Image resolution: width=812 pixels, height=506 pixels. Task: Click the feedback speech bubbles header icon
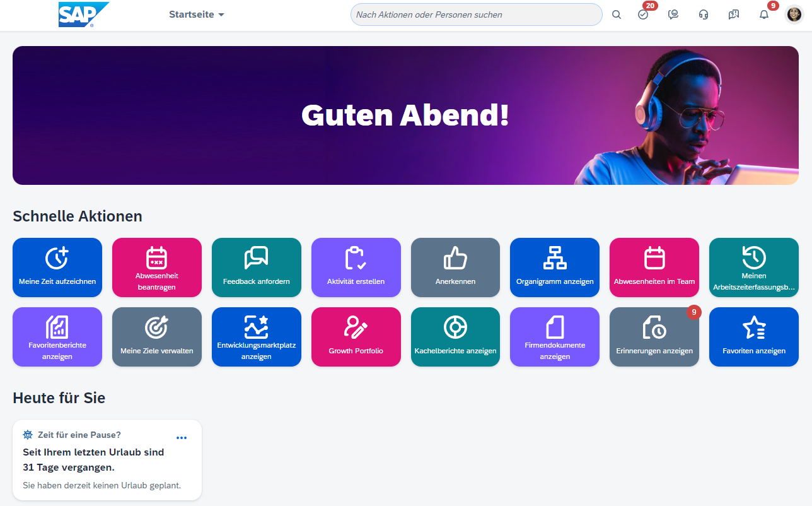click(733, 15)
